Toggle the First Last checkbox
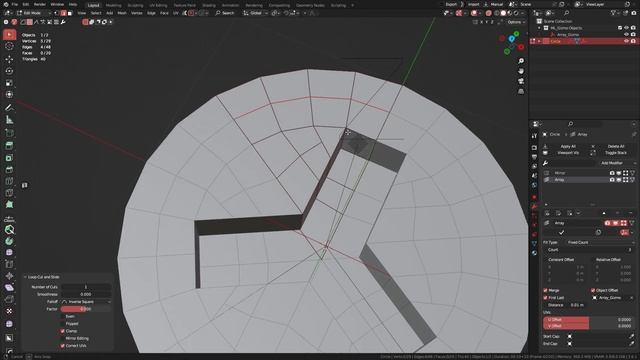This screenshot has height=360, width=640. (x=545, y=298)
